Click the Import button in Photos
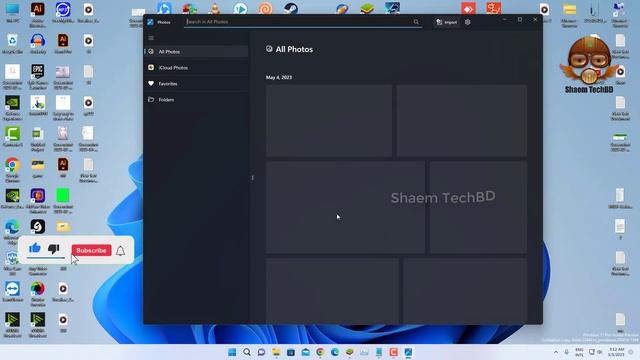 point(447,22)
